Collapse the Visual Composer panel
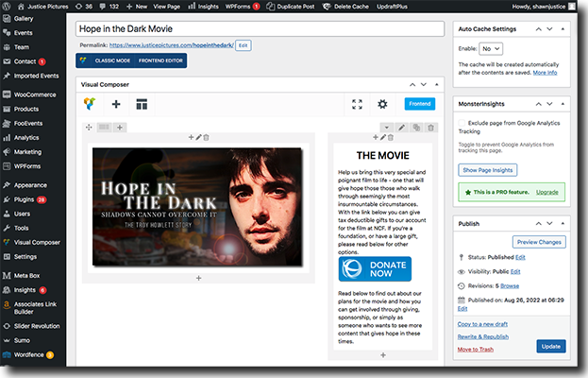Viewport: 588px width, 378px height. click(436, 84)
